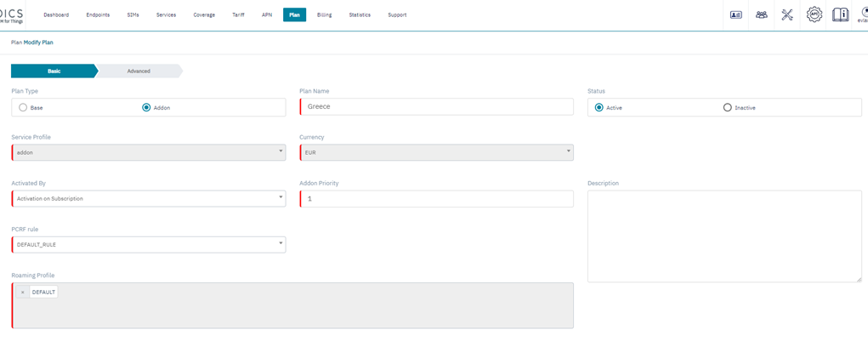Select the Base plan type
868x341 pixels.
[x=23, y=108]
